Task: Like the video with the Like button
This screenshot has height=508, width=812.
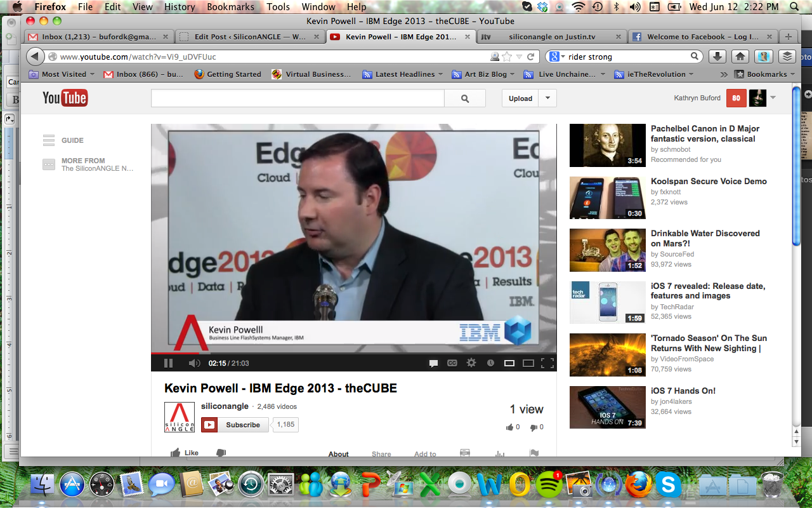Action: [185, 453]
